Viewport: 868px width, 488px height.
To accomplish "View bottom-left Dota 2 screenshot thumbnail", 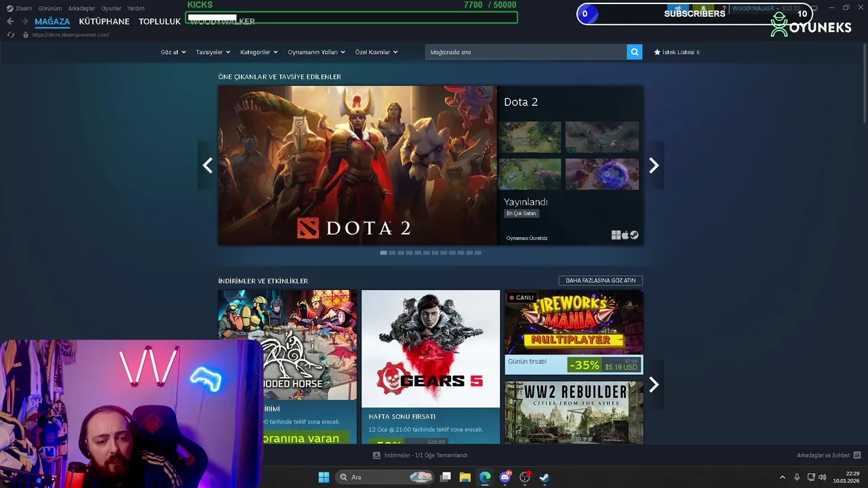I will (x=530, y=174).
